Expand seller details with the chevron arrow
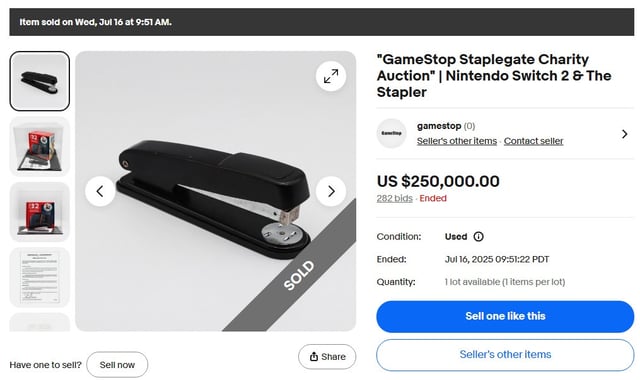Image resolution: width=640 pixels, height=380 pixels. tap(624, 134)
